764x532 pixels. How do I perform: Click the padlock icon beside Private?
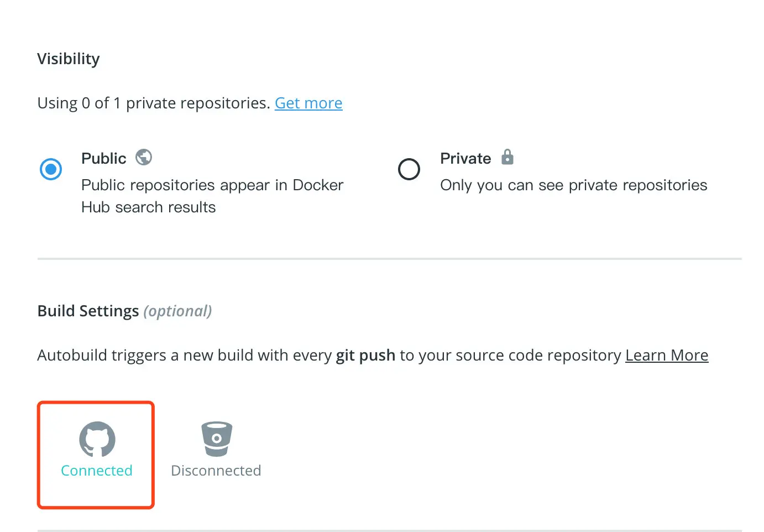pyautogui.click(x=507, y=157)
